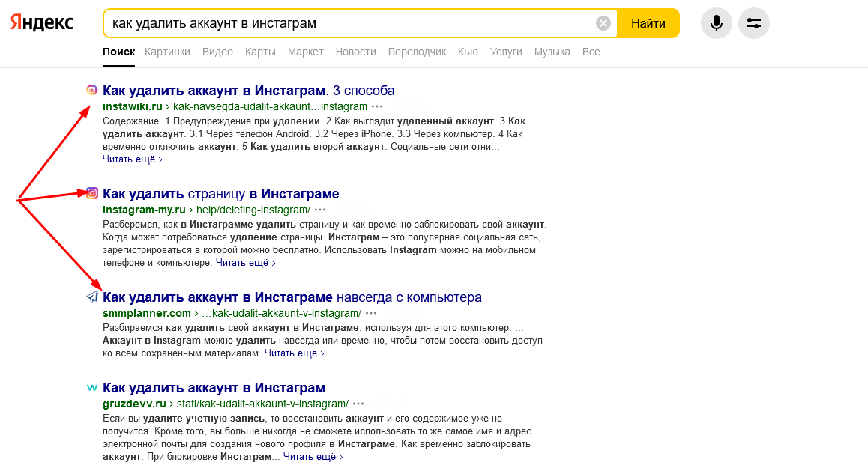Open the three-dots menu for instawiki.ru result
Screen dimensions: 868x474
(377, 106)
